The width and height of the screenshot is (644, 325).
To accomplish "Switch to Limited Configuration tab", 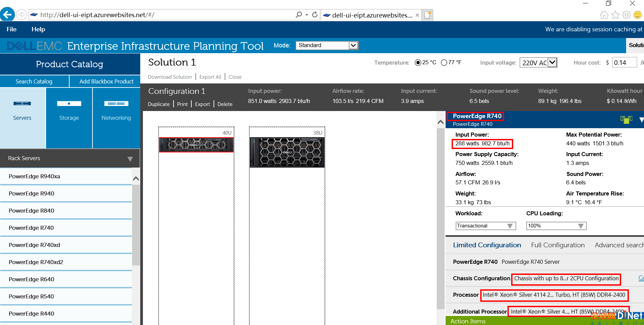I will click(487, 245).
